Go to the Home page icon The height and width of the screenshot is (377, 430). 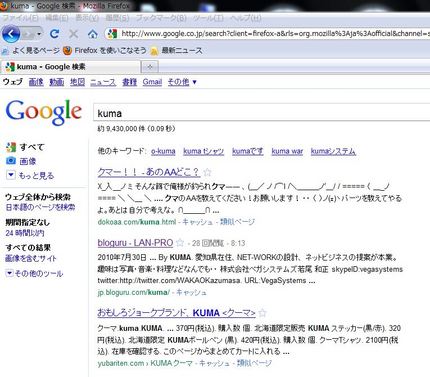93,34
